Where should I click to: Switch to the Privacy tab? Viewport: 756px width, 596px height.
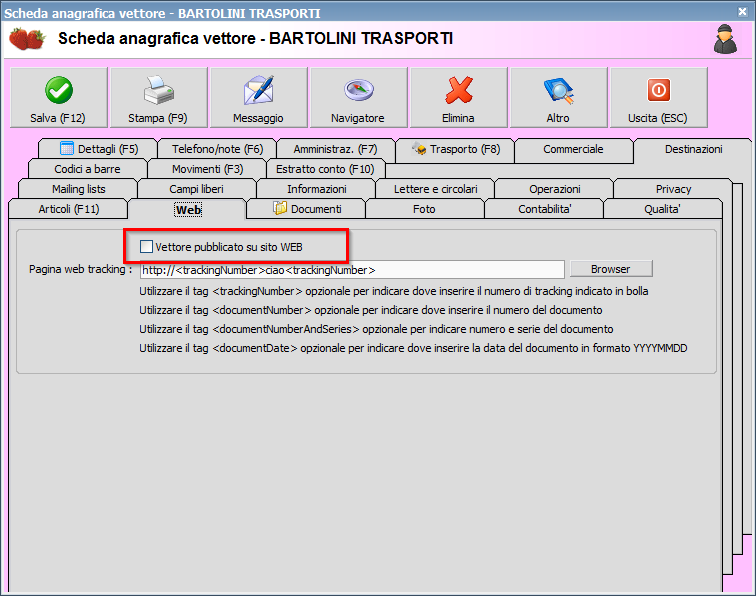point(673,189)
